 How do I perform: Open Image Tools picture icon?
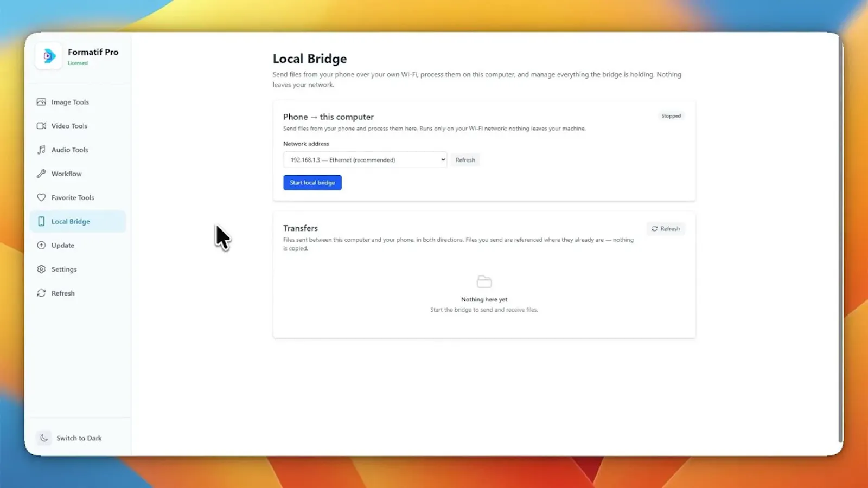pyautogui.click(x=41, y=102)
